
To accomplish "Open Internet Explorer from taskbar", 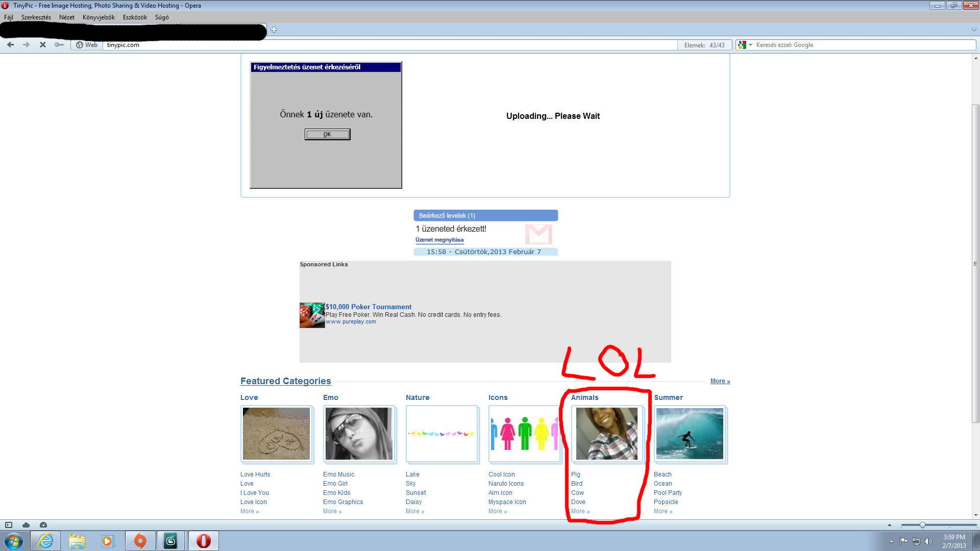I will [45, 541].
